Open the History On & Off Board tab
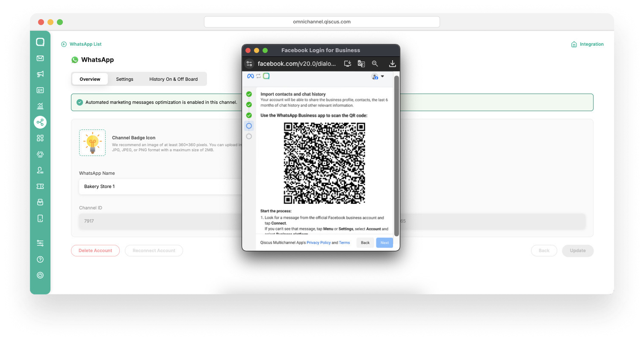 tap(173, 79)
